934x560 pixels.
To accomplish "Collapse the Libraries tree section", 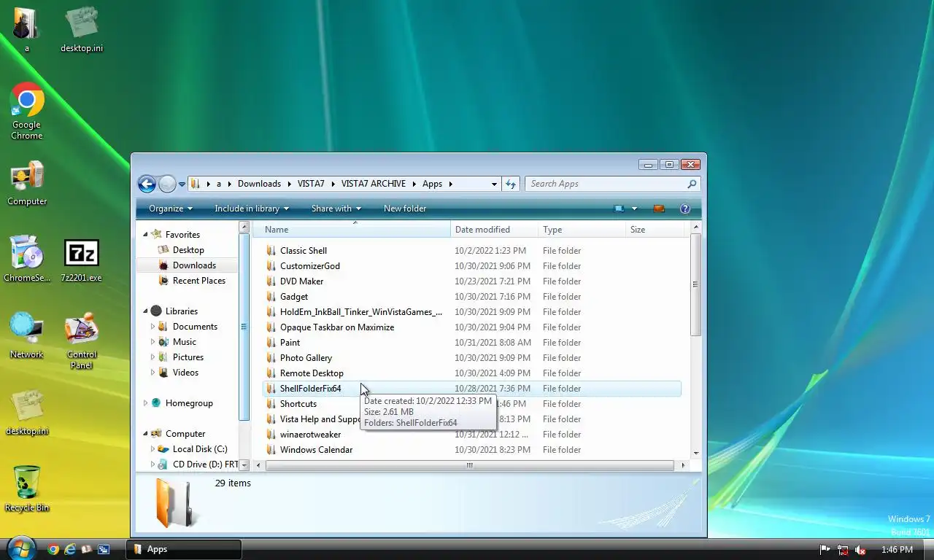I will point(145,311).
